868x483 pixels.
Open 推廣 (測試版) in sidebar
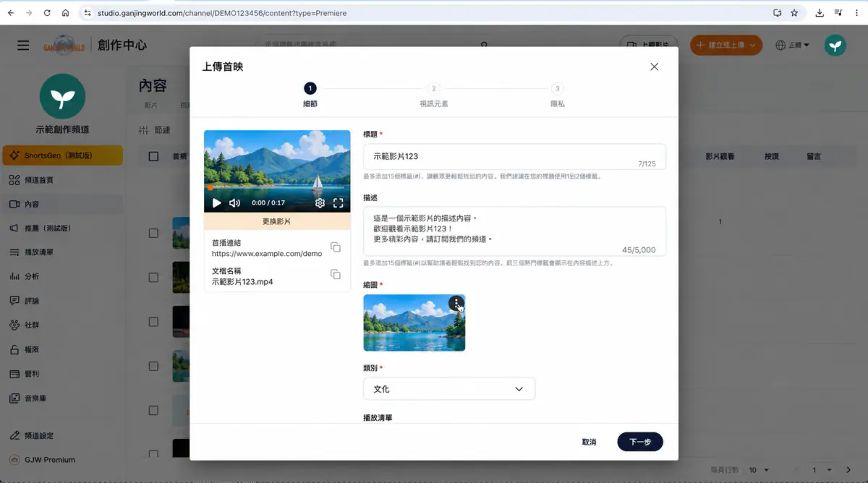[62, 228]
